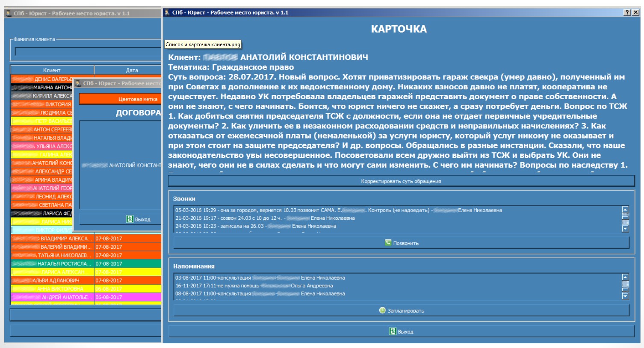644x348 pixels.
Task: Sort by Дата column header
Action: (x=128, y=70)
